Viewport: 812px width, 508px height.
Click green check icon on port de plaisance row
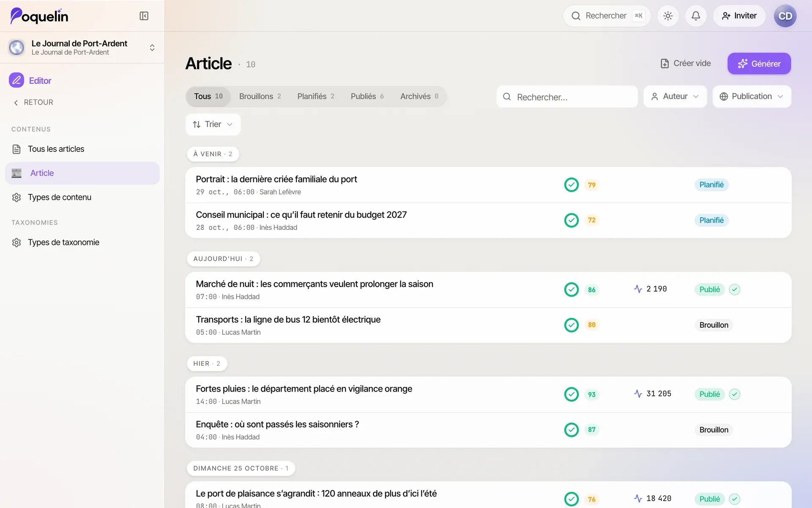pyautogui.click(x=571, y=499)
